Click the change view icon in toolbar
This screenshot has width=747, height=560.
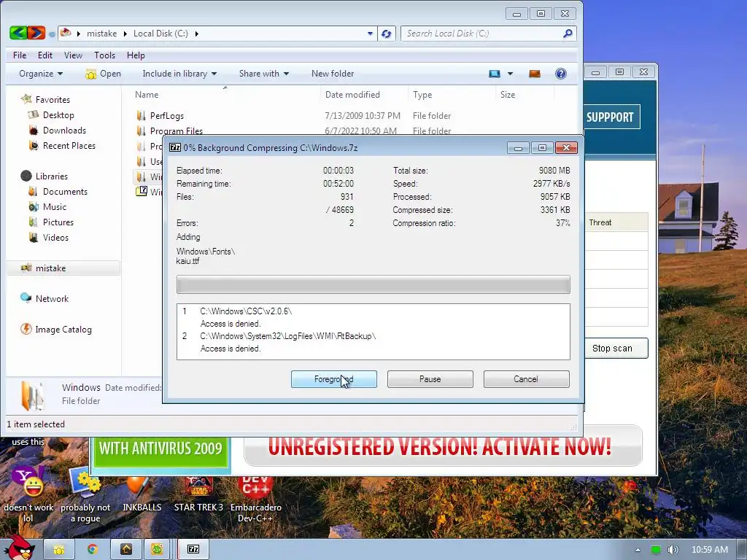click(495, 74)
